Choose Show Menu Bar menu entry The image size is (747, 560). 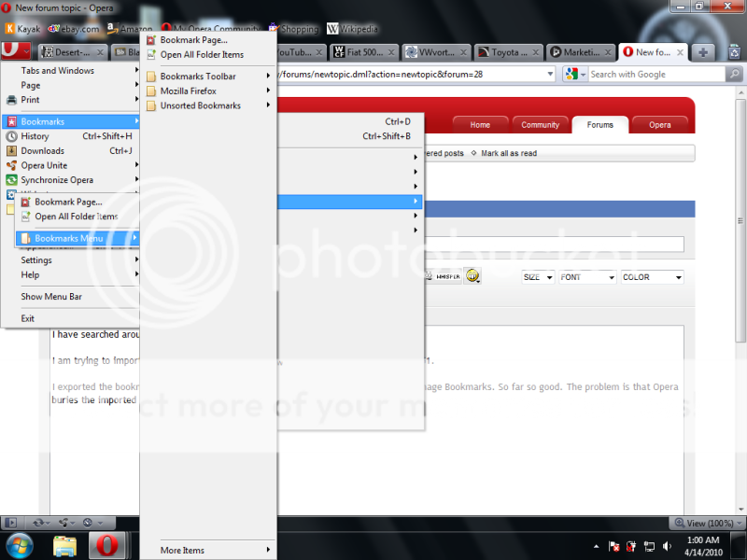(x=51, y=297)
